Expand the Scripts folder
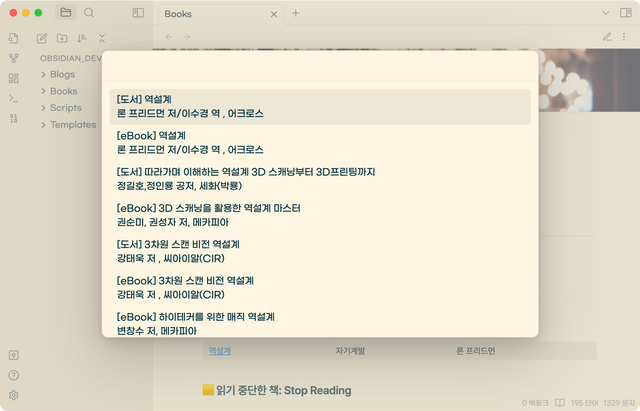The width and height of the screenshot is (640, 411). (x=43, y=108)
